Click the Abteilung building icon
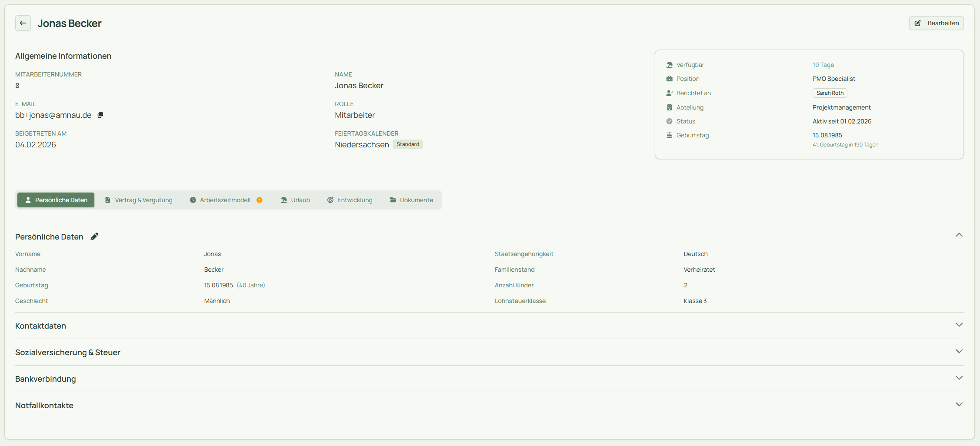Viewport: 980px width, 446px height. (x=670, y=107)
